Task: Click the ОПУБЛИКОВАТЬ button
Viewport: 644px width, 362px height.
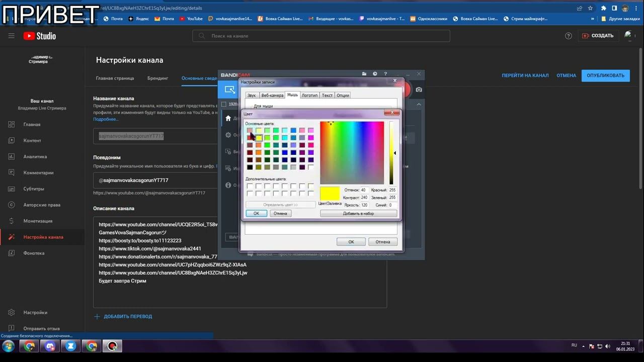Action: 605,75
